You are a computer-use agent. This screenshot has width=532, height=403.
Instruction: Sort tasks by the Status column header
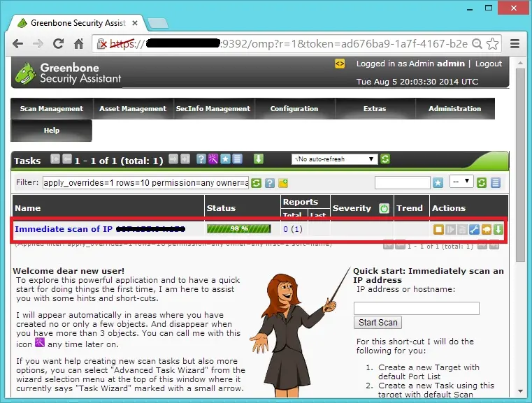tap(221, 207)
